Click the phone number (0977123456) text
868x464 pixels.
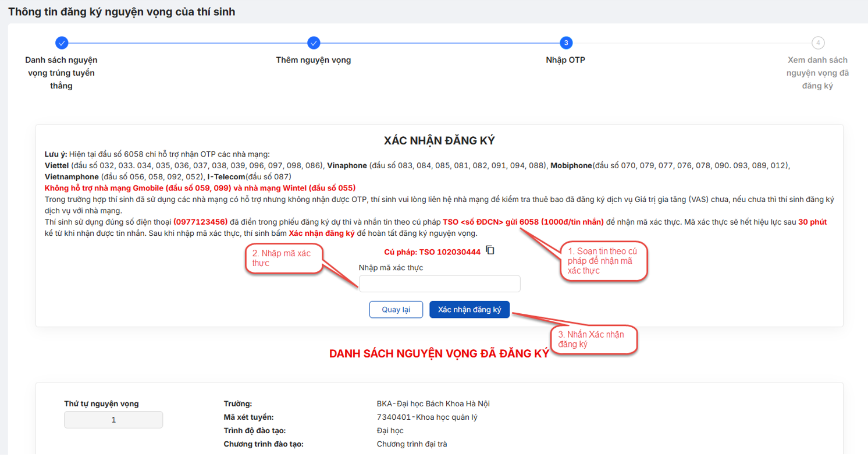point(200,221)
